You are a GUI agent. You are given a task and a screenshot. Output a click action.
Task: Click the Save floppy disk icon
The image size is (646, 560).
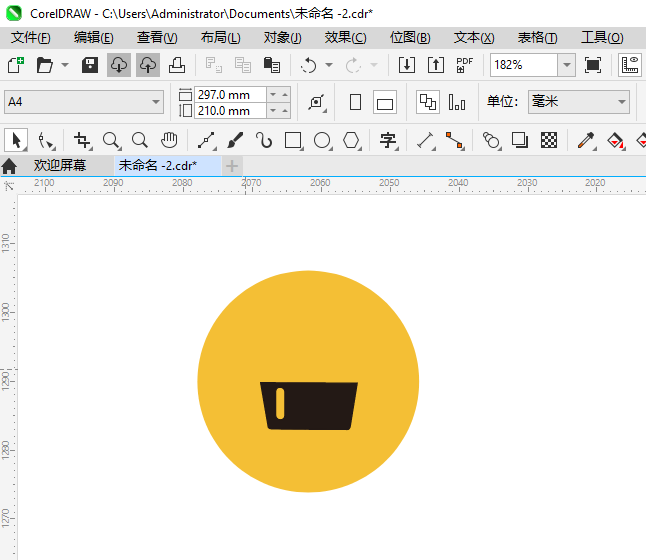[90, 65]
